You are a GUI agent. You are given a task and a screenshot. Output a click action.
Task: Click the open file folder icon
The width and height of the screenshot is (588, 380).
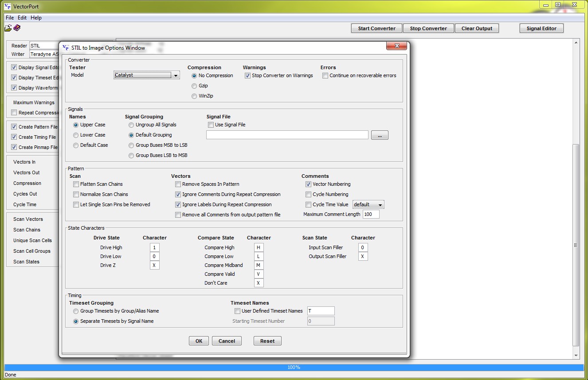point(8,28)
